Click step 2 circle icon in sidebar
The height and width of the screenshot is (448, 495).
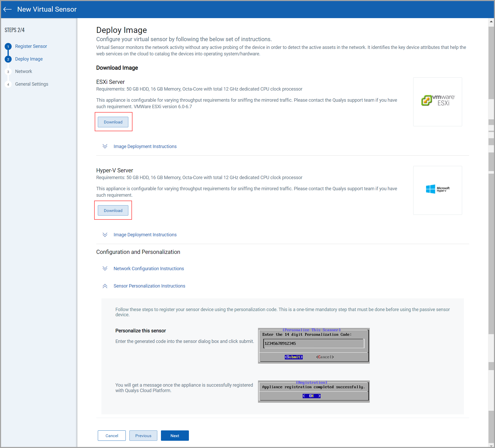click(x=8, y=59)
